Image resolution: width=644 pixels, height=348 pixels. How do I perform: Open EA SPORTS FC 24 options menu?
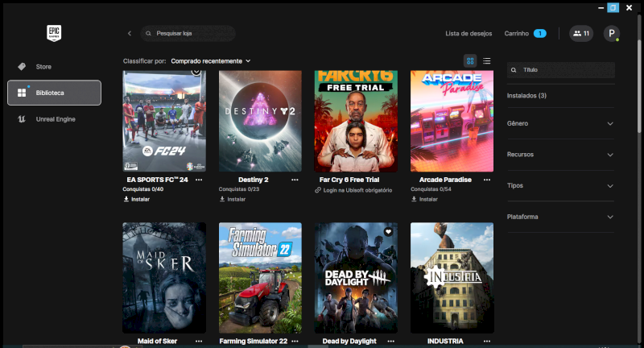pyautogui.click(x=199, y=180)
